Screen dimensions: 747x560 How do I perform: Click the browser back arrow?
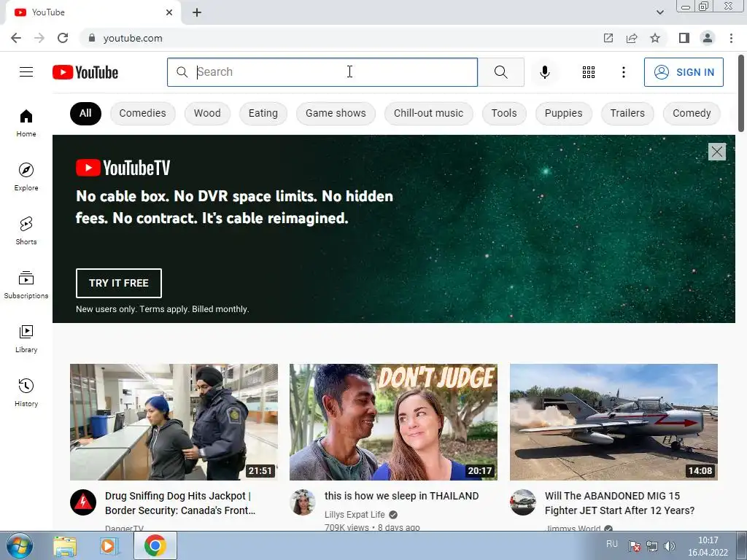(x=16, y=38)
